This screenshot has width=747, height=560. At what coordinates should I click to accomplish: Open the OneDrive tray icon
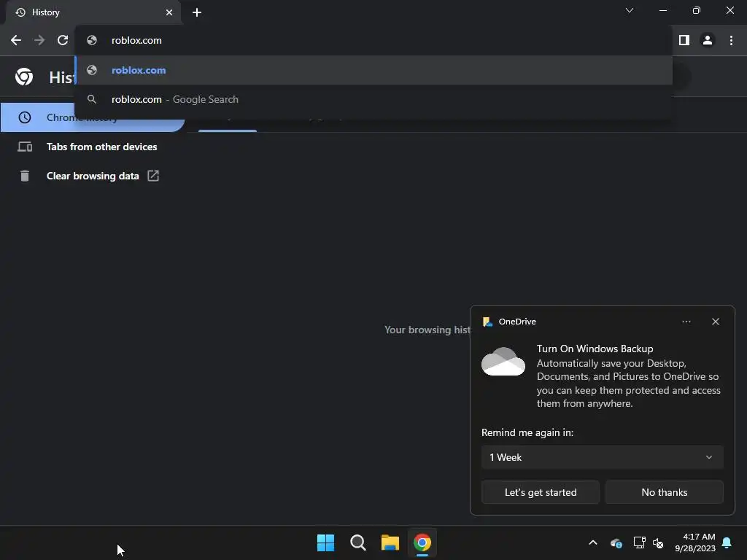point(616,542)
